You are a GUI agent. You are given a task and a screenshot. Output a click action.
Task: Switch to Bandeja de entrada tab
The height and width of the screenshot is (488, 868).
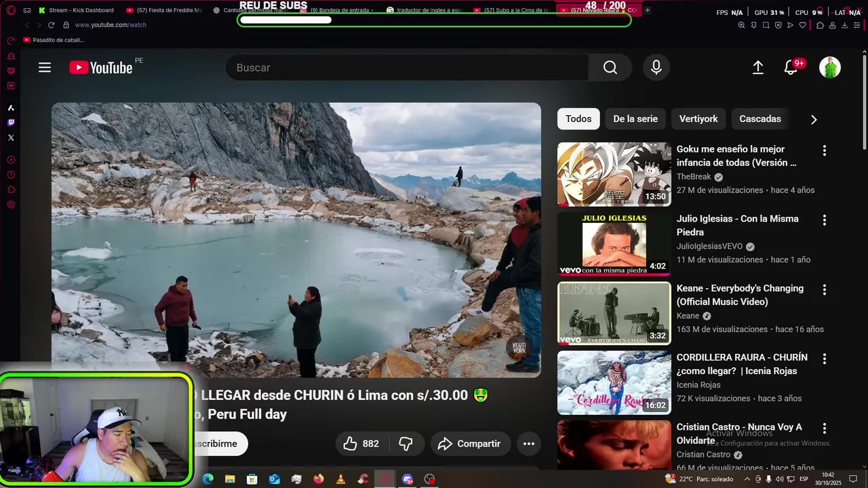coord(337,10)
